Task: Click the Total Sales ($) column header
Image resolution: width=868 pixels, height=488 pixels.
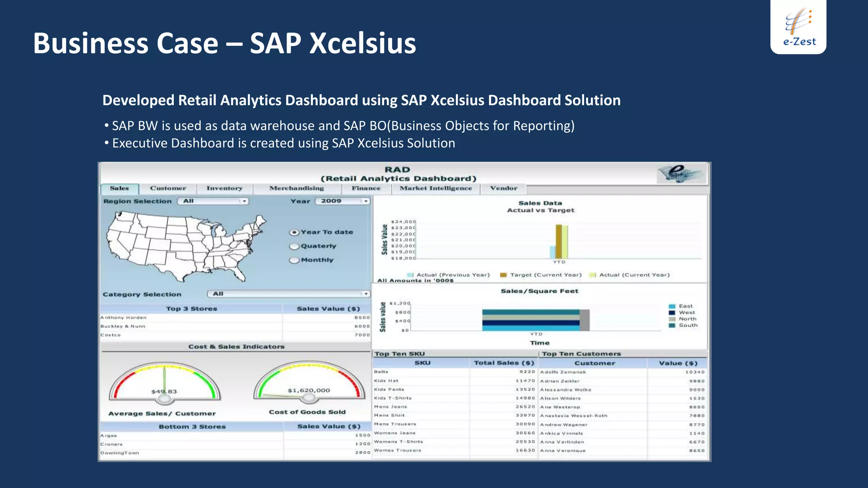Action: [x=504, y=363]
